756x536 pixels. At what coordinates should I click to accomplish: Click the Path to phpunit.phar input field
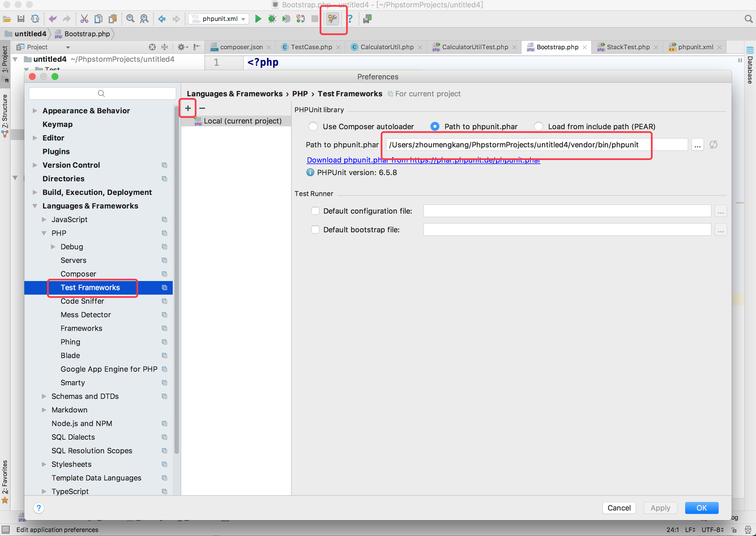point(536,144)
